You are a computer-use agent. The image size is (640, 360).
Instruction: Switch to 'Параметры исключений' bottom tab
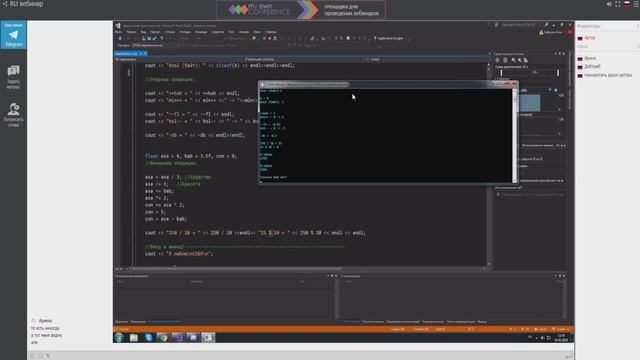[402, 322]
